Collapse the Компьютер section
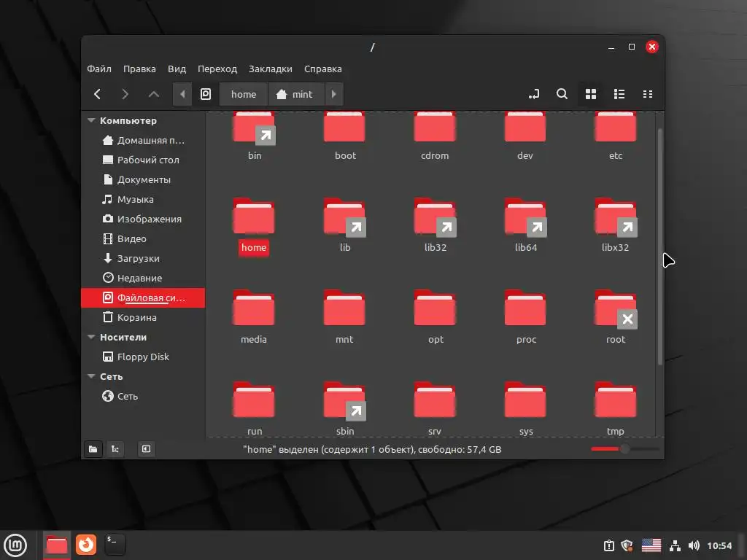Viewport: 747px width, 560px height. click(x=91, y=120)
